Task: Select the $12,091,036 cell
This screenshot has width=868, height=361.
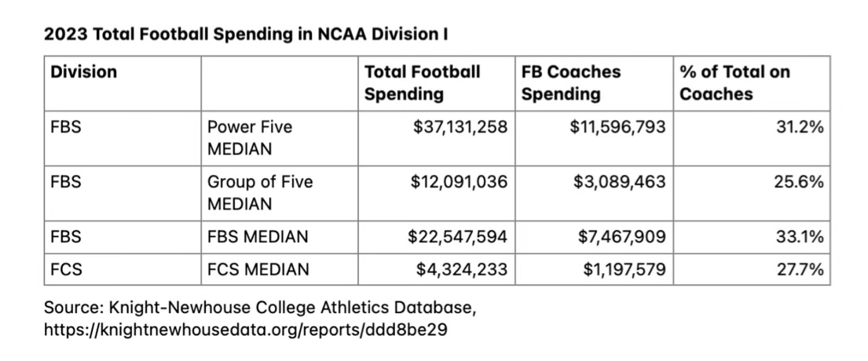Action: point(460,182)
